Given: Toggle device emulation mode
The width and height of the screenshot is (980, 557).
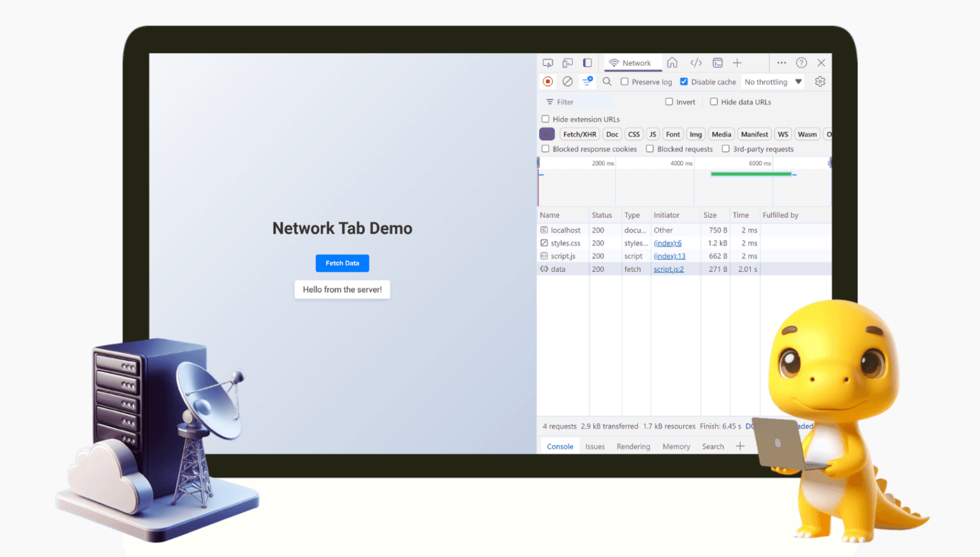Looking at the screenshot, I should [x=567, y=63].
